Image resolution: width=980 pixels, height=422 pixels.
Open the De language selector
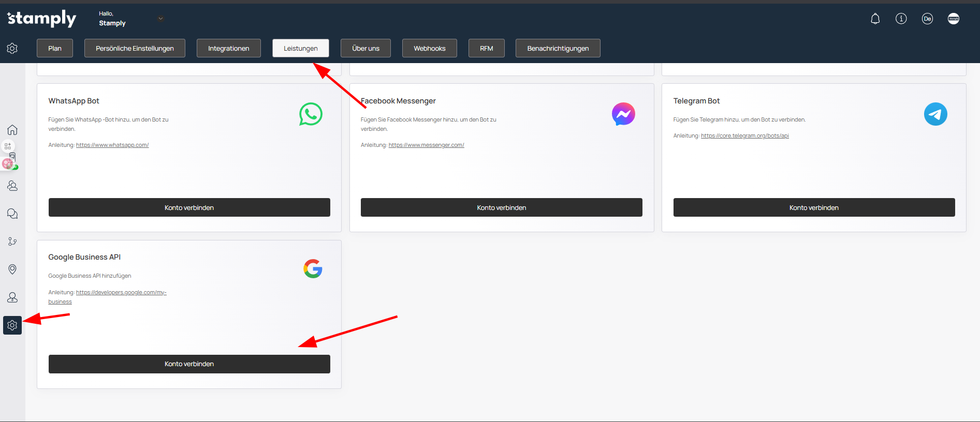(927, 19)
